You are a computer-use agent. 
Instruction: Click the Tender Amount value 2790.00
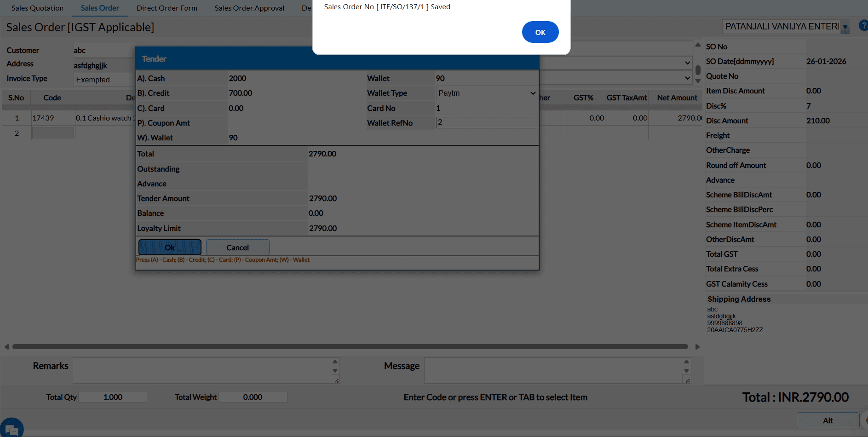coord(323,198)
